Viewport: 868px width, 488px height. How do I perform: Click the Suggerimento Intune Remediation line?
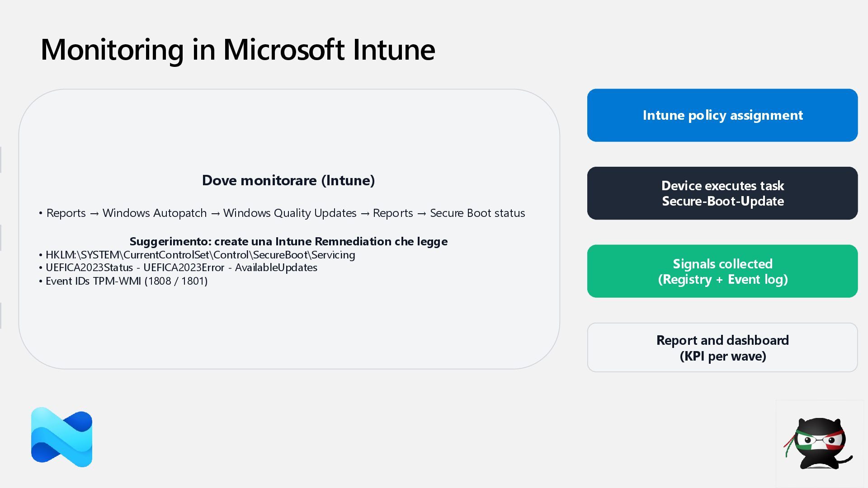(x=288, y=241)
